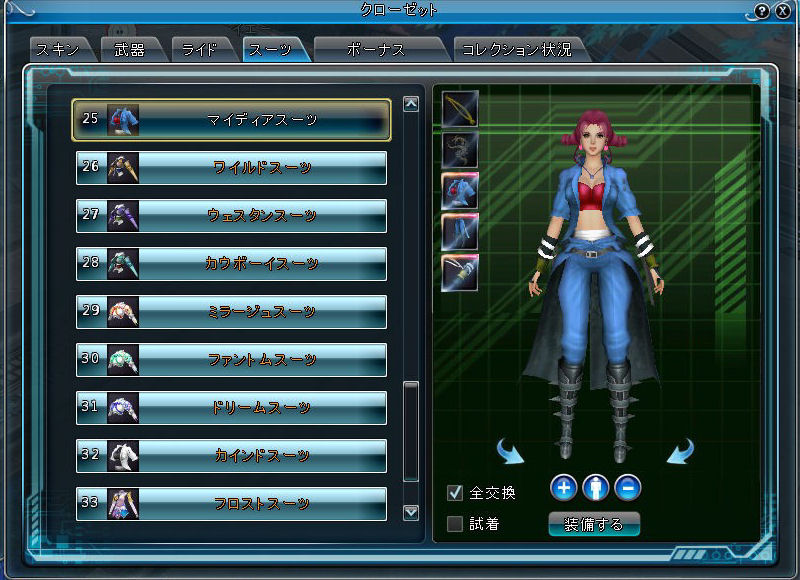Click the list scroll up arrow
Viewport: 800px width, 580px height.
pos(411,104)
